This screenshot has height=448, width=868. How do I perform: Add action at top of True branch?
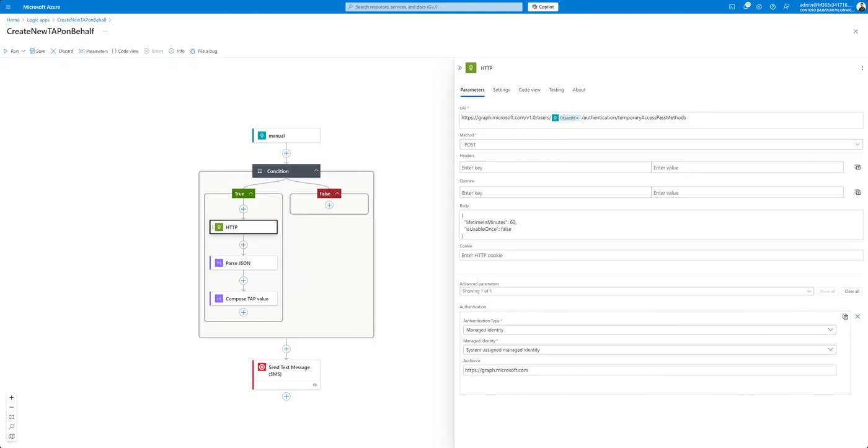243,210
